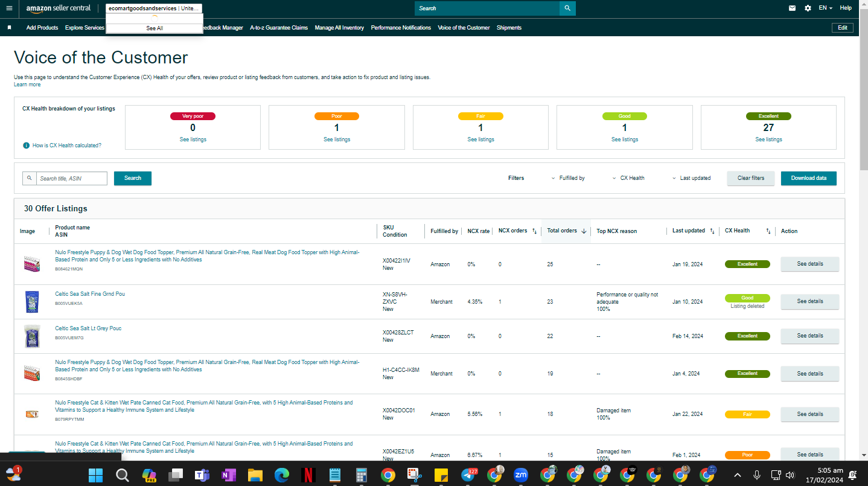Open Sticky Notes from the taskbar
This screenshot has height=486, width=868.
(441, 475)
